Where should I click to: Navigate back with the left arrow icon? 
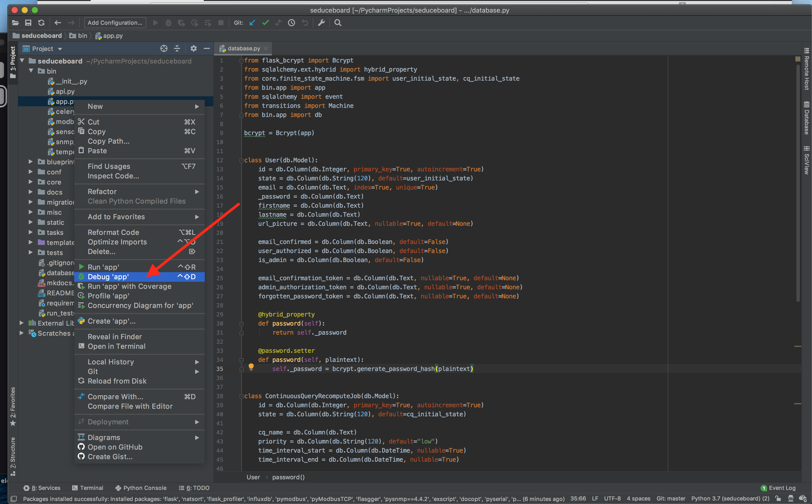58,23
